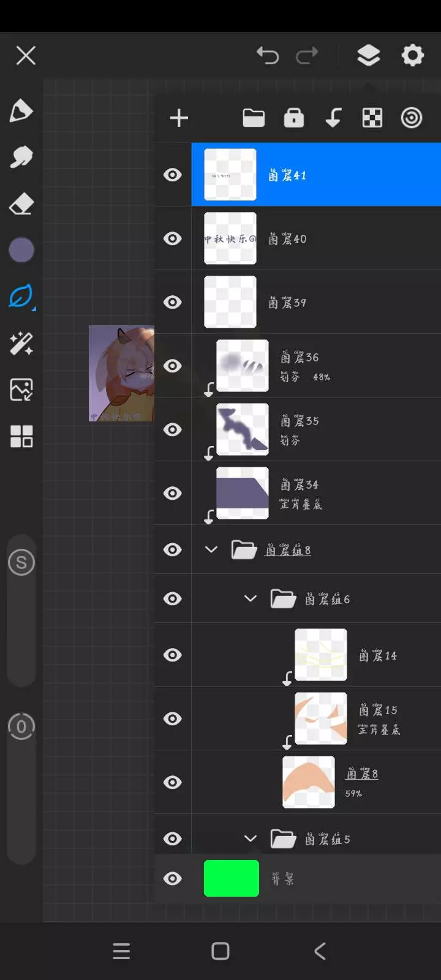This screenshot has height=980, width=441.
Task: Tap the magic wand effects tool
Action: [x=21, y=344]
